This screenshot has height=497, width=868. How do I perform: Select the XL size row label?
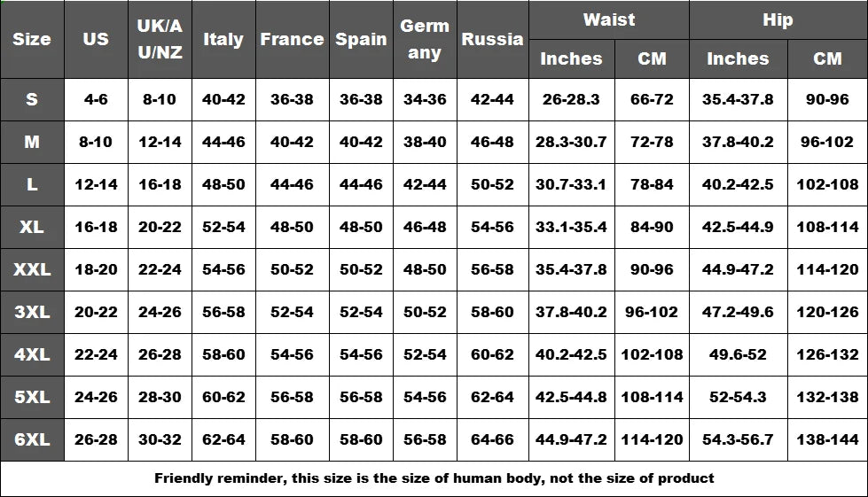32,227
